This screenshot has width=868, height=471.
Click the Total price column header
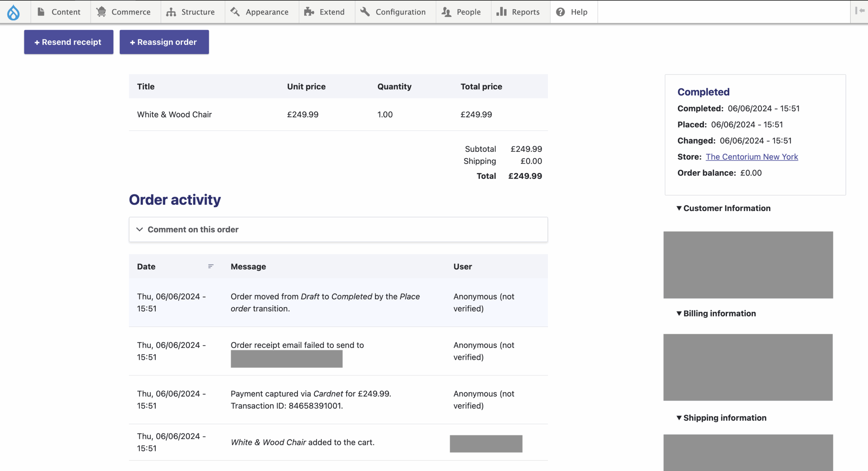[x=481, y=86]
